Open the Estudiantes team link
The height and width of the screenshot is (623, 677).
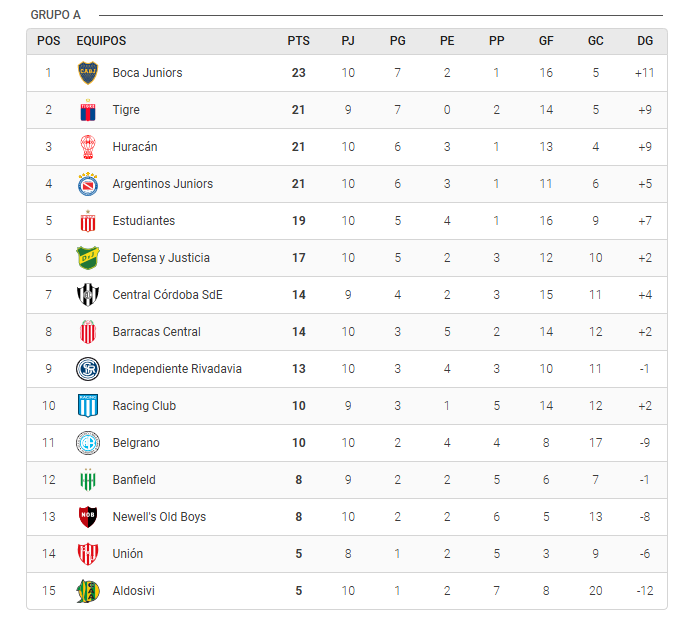(144, 221)
